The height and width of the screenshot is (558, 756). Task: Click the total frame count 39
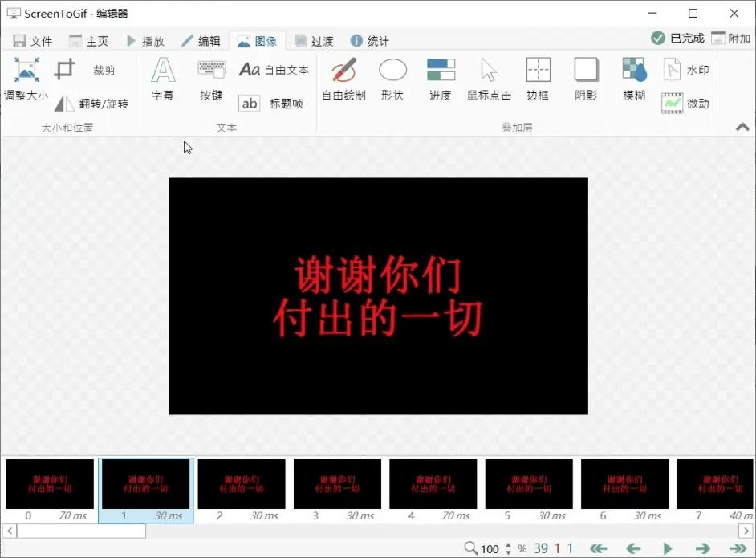541,548
